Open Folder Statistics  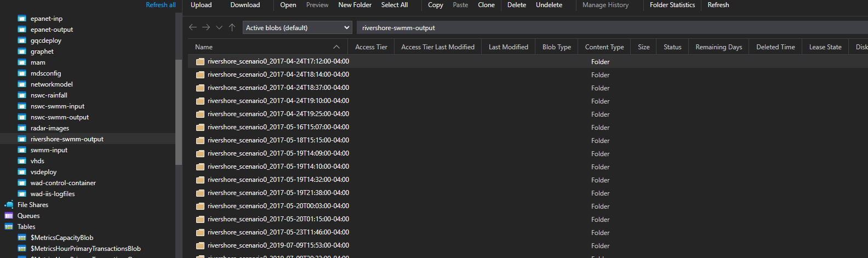pos(672,5)
